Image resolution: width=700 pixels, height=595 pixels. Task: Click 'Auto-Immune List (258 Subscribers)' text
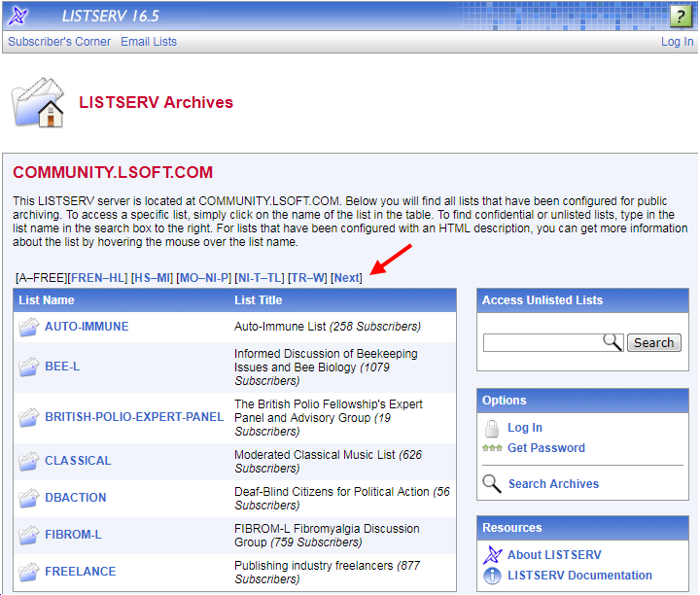(328, 327)
